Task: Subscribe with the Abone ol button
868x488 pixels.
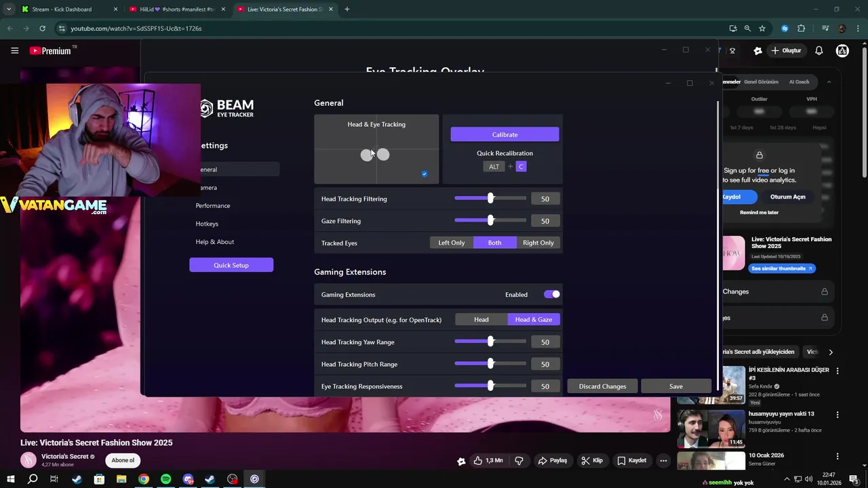Action: click(x=123, y=460)
